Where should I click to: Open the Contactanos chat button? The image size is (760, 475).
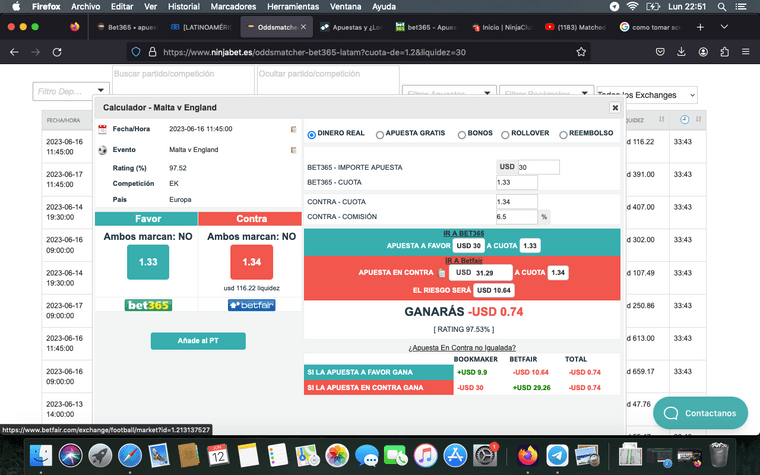tap(700, 413)
